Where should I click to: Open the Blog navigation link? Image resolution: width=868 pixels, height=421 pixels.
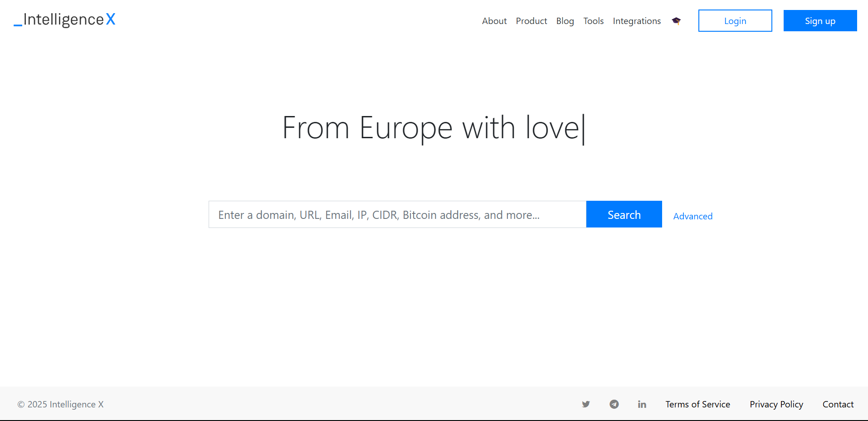pos(565,21)
